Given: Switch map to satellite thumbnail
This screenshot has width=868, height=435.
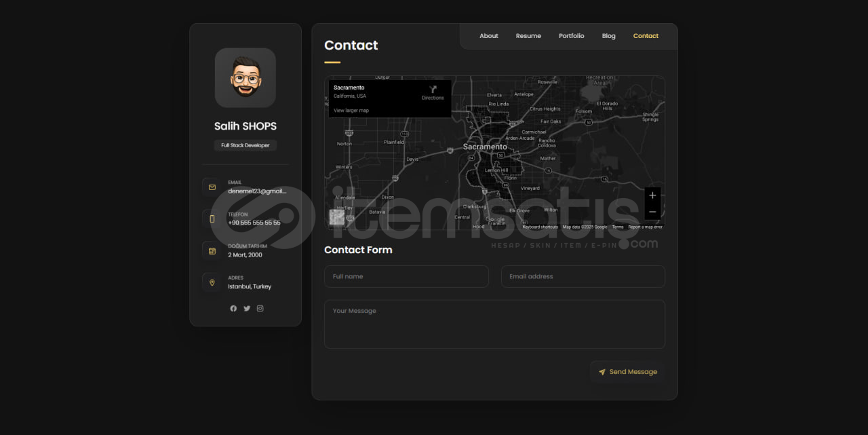Looking at the screenshot, I should pos(337,217).
